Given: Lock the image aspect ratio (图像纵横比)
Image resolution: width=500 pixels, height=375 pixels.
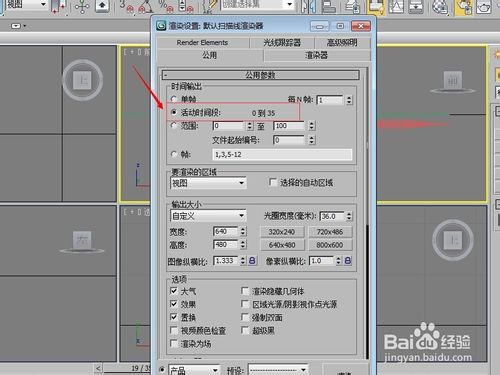Looking at the screenshot, I should [x=252, y=260].
